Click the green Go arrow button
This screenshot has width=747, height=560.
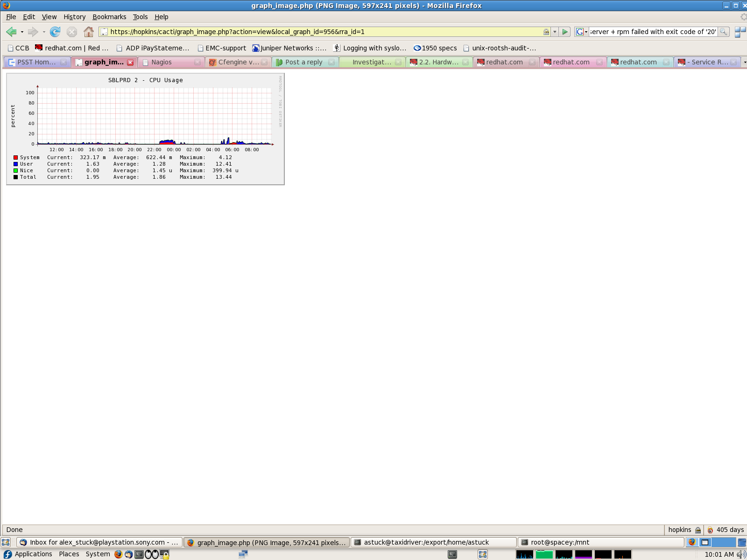coord(565,32)
